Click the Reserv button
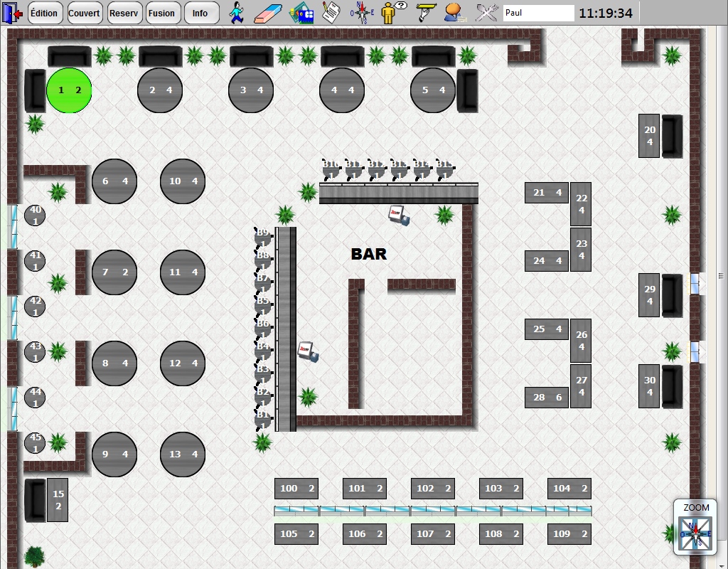 coord(124,13)
